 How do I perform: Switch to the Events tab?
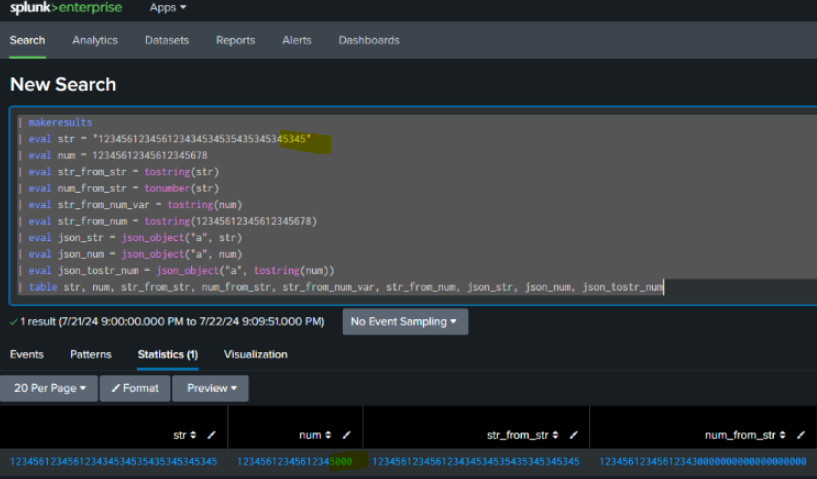click(26, 354)
